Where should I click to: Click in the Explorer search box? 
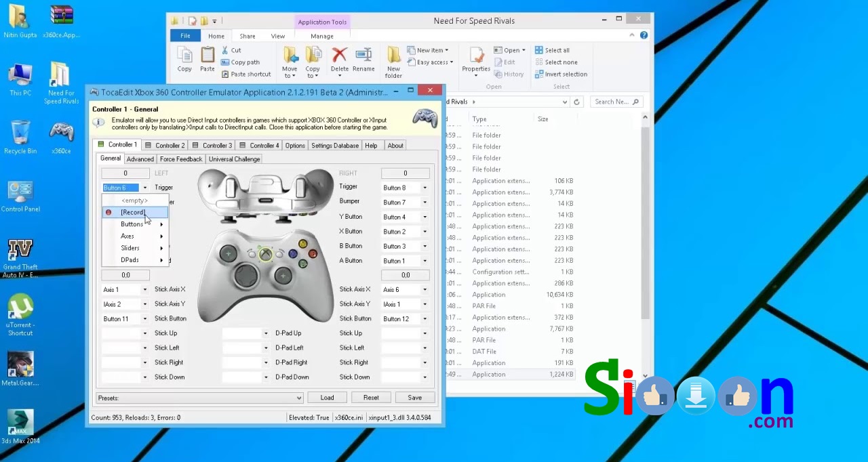(x=616, y=102)
